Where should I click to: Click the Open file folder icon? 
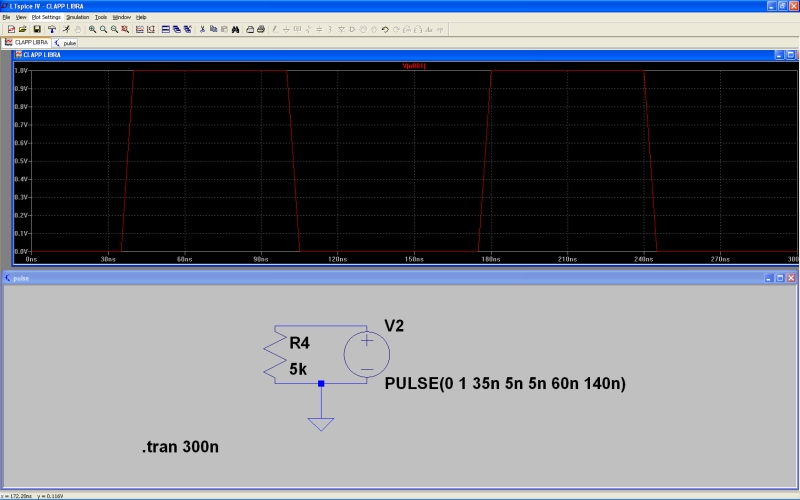point(23,30)
